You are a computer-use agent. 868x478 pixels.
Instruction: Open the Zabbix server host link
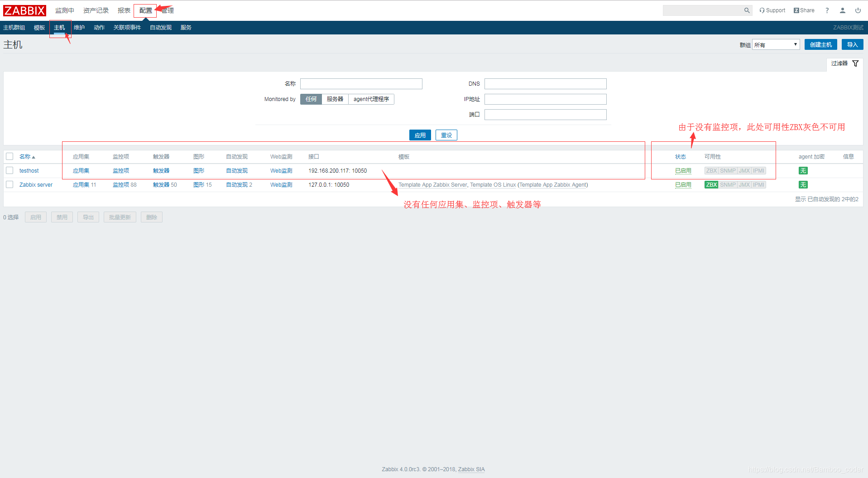36,185
